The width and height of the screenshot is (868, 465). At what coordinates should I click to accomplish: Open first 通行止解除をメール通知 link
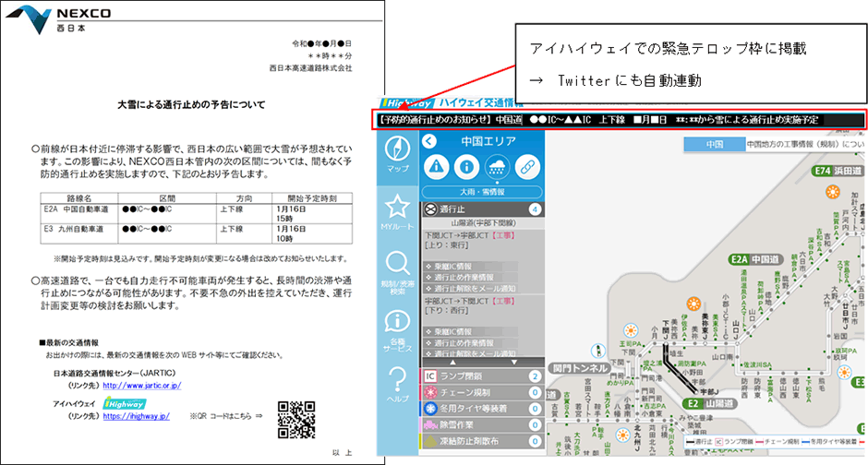[470, 289]
